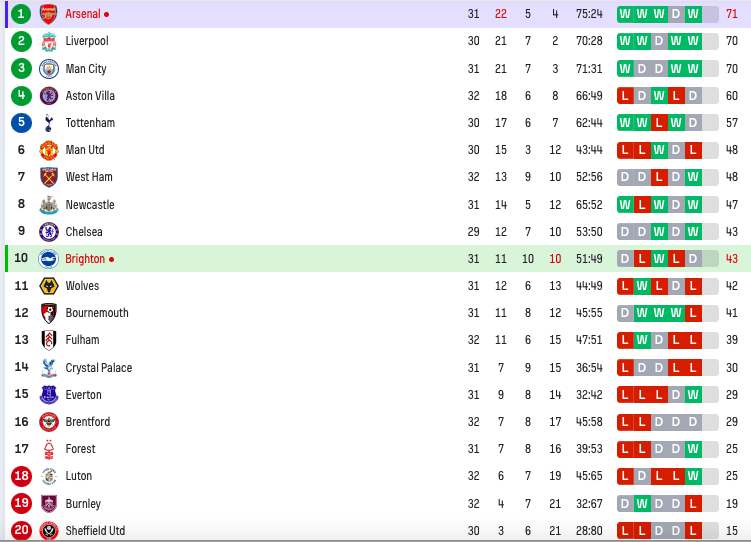This screenshot has width=751, height=542.
Task: Click the Brentford bee badge
Action: tap(48, 422)
